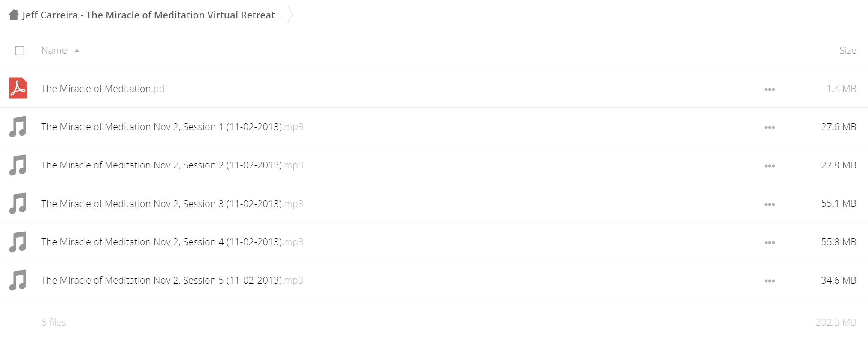This screenshot has width=868, height=345.
Task: Open the three-dot menu for Session 4
Action: click(x=769, y=243)
